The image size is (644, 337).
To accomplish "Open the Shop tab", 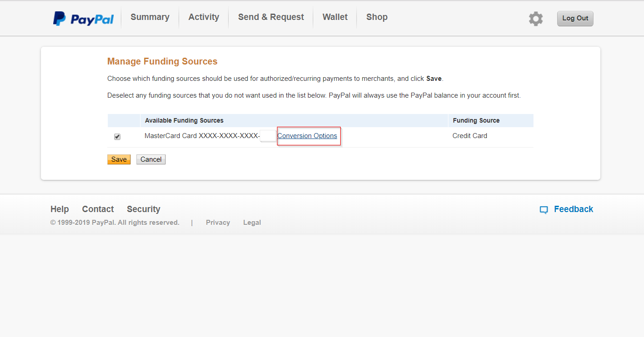I will pos(377,17).
